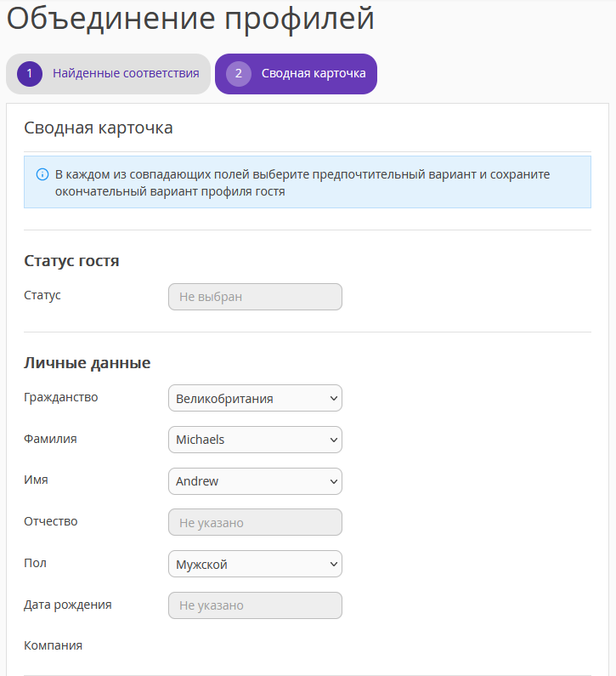Click the 'Статус гостя' heading
This screenshot has width=616, height=676.
click(x=71, y=261)
